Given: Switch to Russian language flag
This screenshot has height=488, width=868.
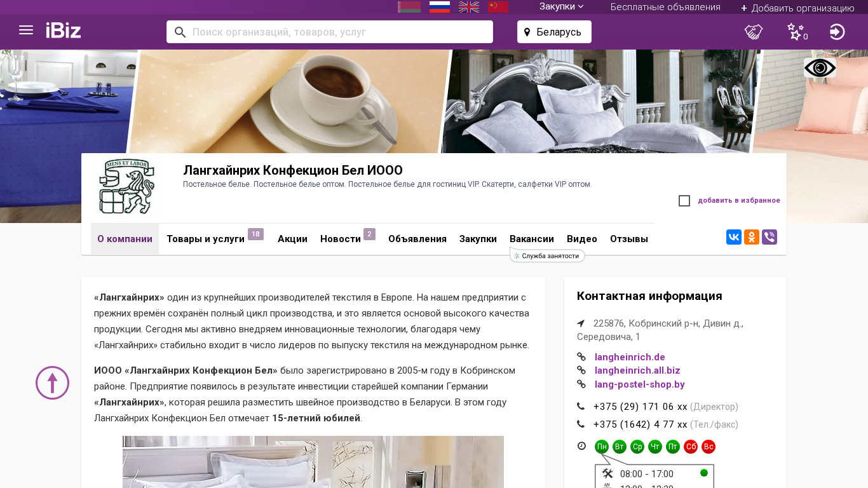Looking at the screenshot, I should coord(440,7).
